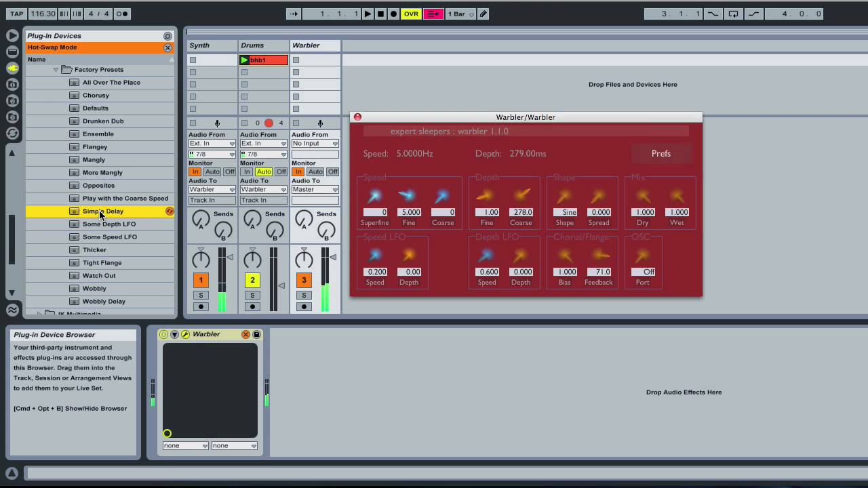Open the 1 Bar quantization dropdown
This screenshot has height=488, width=868.
[x=460, y=14]
